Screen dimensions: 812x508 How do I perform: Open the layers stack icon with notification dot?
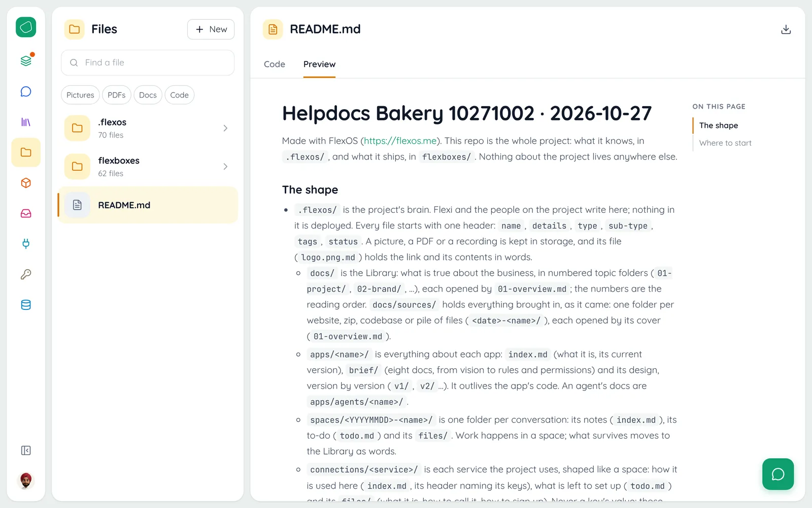coord(26,61)
